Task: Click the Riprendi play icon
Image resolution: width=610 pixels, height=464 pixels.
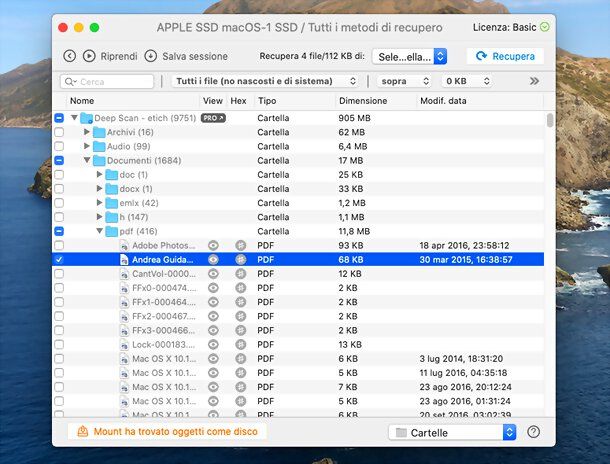Action: (x=89, y=56)
